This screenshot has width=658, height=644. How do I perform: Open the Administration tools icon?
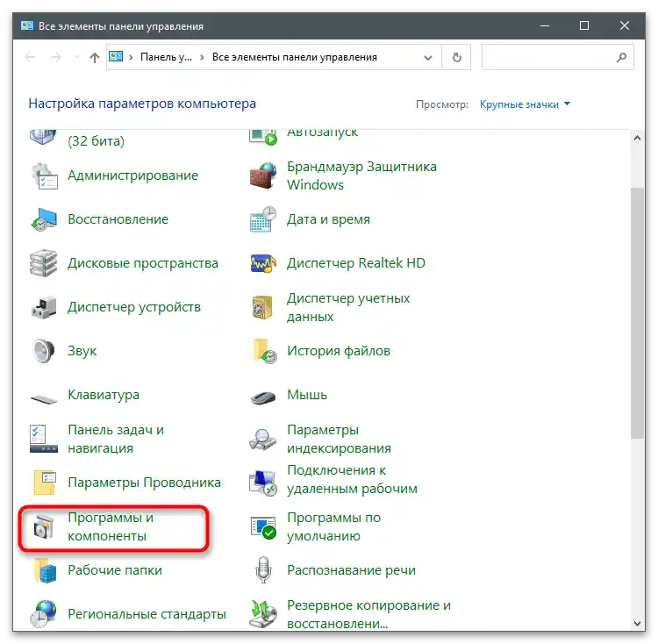(44, 176)
